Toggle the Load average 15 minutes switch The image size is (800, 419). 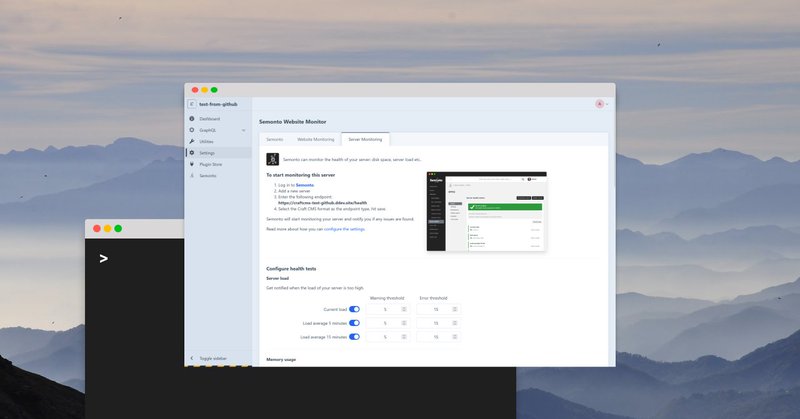pyautogui.click(x=354, y=337)
